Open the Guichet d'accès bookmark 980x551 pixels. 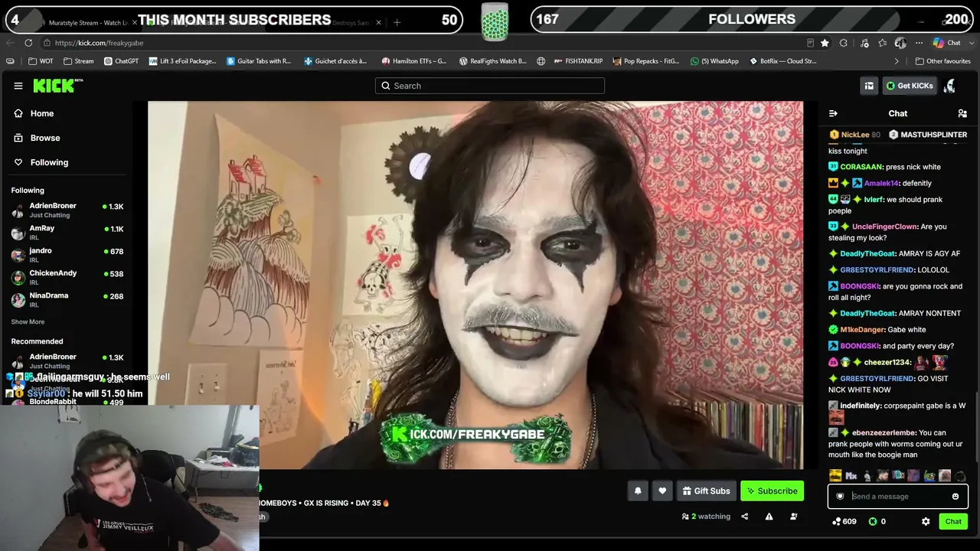335,61
